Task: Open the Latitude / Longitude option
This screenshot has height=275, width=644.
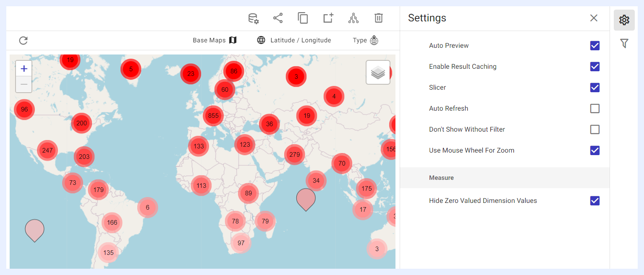Action: [x=294, y=40]
